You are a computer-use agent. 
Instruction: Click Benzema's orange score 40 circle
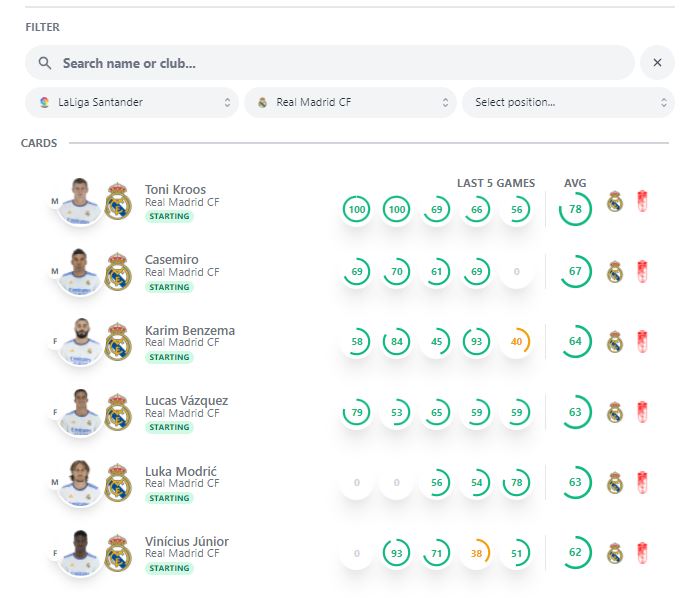click(516, 342)
